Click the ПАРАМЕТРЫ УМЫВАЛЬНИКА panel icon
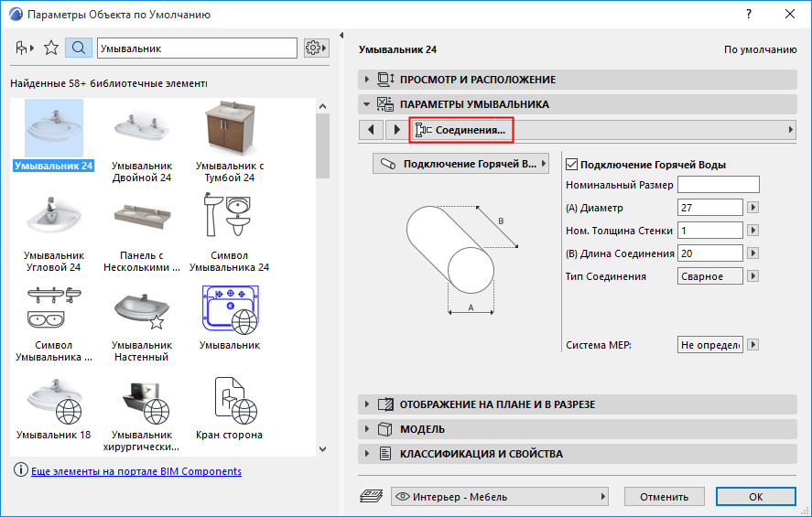This screenshot has height=517, width=812. coord(385,104)
